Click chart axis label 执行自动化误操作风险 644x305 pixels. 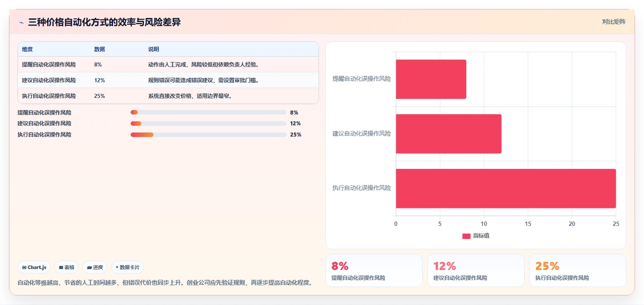(361, 188)
